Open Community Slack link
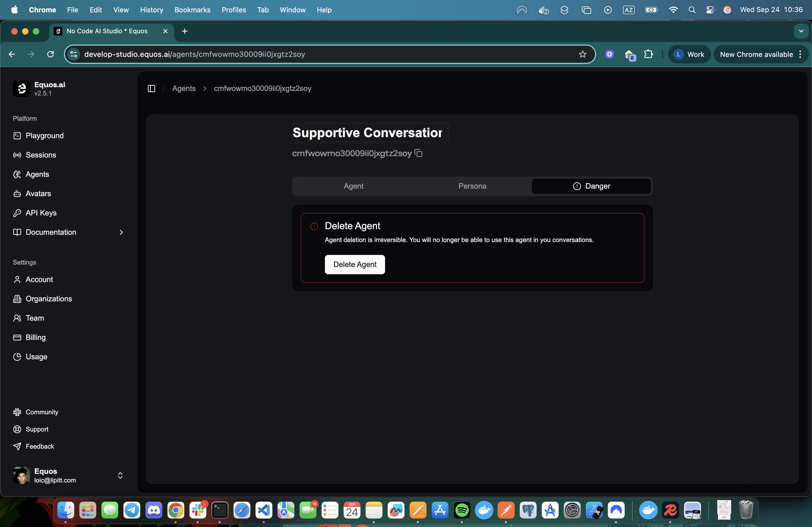 click(42, 412)
